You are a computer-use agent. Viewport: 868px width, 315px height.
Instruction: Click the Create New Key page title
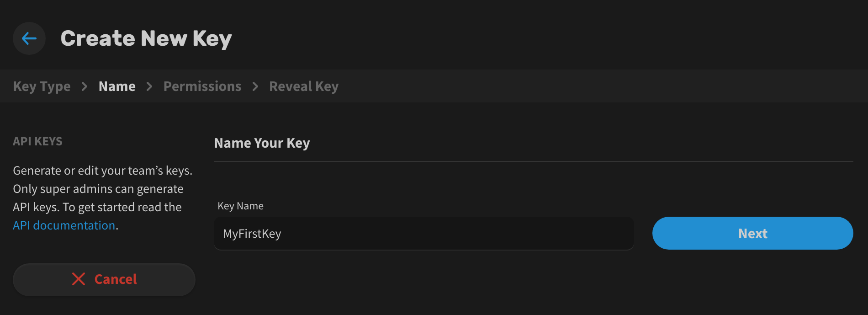[x=146, y=38]
